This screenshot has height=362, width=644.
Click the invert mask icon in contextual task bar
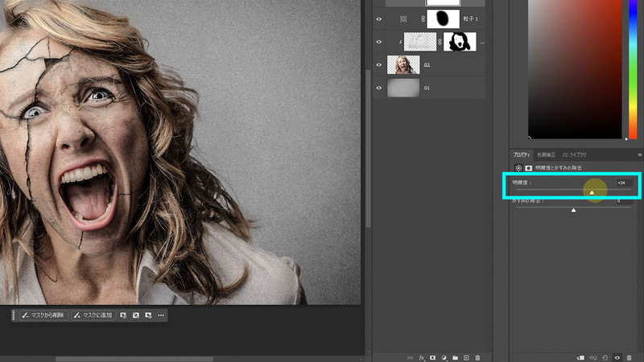pos(136,315)
